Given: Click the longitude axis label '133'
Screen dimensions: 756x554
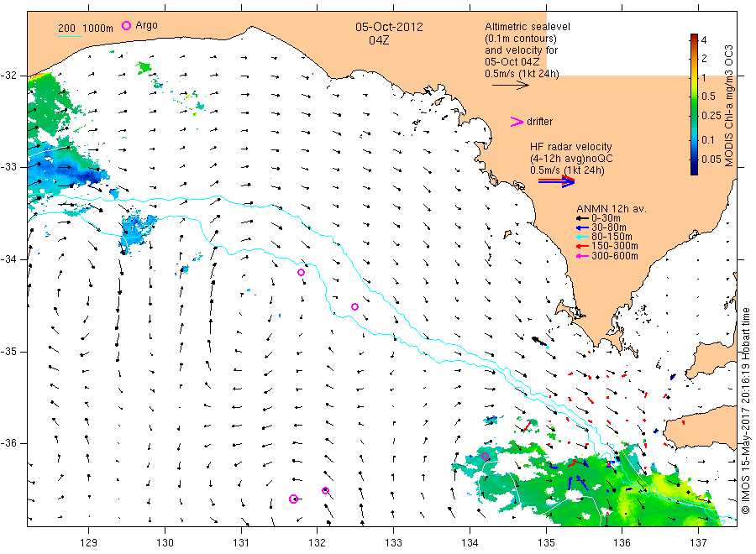Looking at the screenshot, I should (393, 543).
